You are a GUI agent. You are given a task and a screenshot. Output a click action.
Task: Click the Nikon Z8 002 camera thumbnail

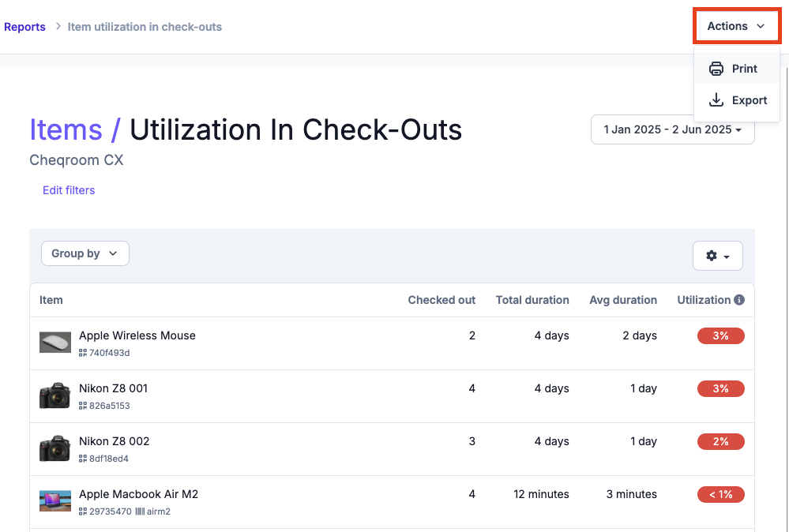pos(55,448)
